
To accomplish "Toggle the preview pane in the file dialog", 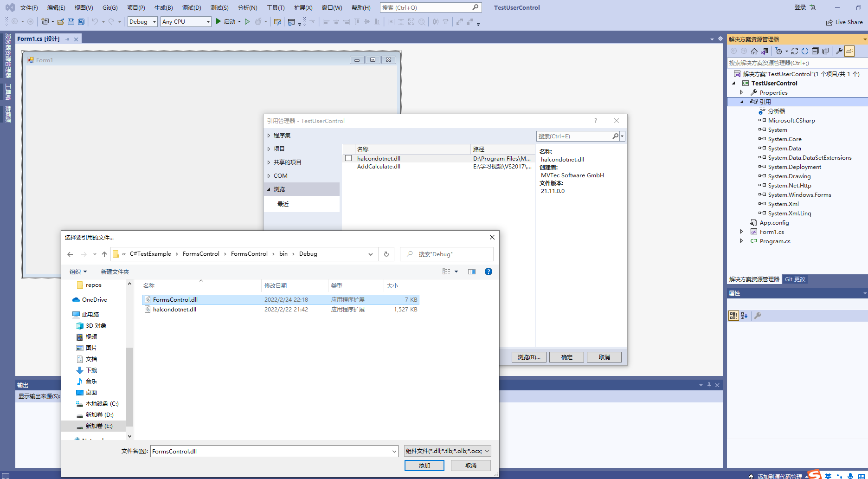I will tap(472, 272).
